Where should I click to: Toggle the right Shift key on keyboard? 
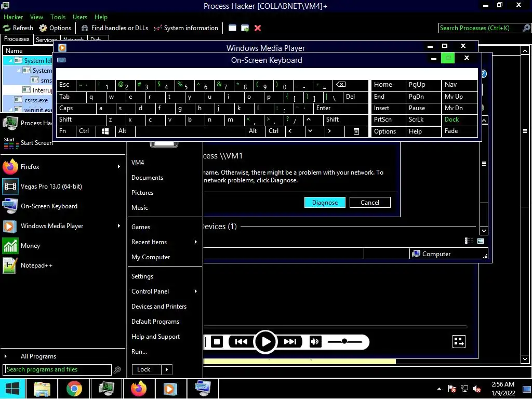(x=345, y=119)
